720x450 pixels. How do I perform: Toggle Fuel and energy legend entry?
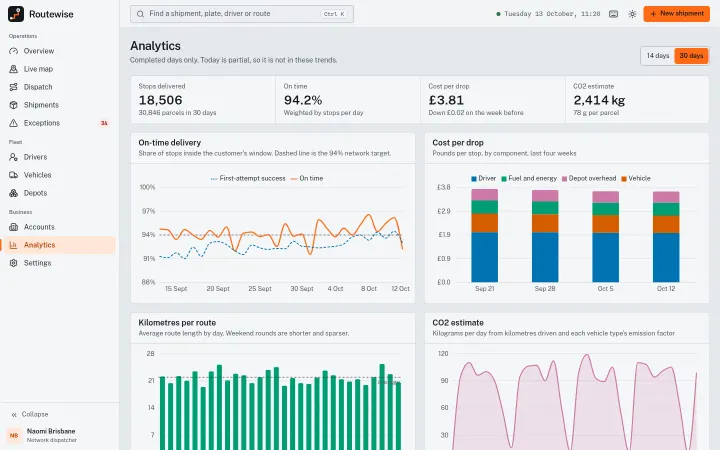[x=529, y=178]
